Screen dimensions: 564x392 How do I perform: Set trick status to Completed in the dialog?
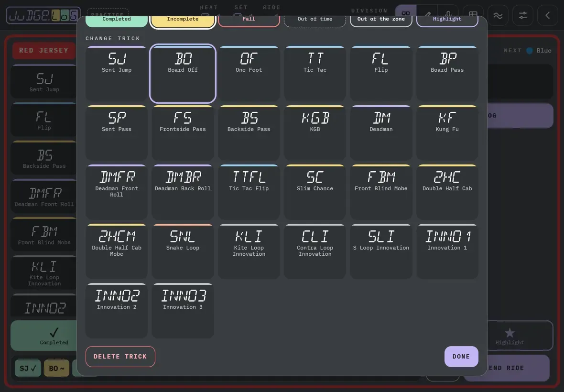[117, 21]
